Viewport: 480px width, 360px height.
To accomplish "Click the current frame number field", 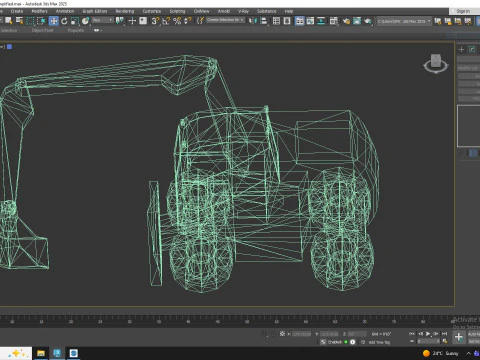I will tap(429, 341).
